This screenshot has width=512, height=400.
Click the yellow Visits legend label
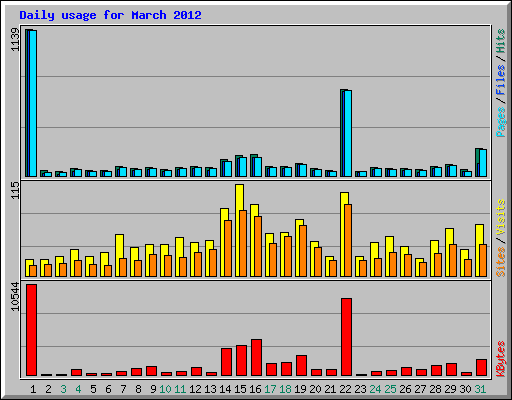[501, 217]
